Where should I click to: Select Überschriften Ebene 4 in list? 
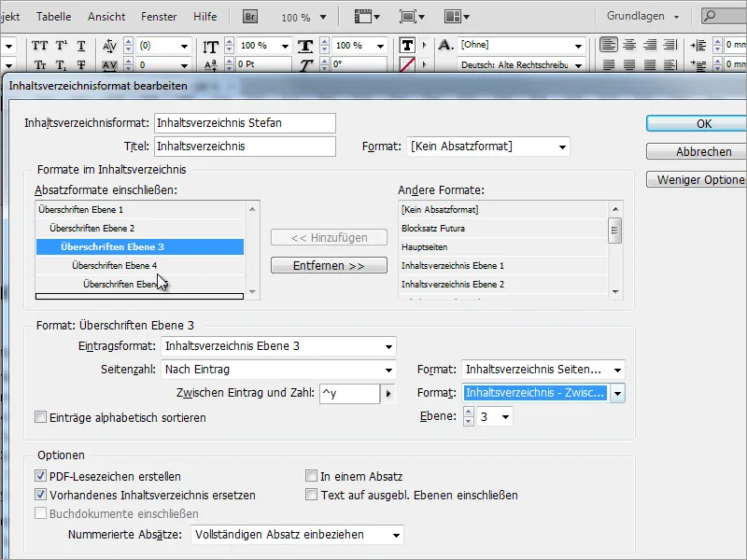pos(139,265)
